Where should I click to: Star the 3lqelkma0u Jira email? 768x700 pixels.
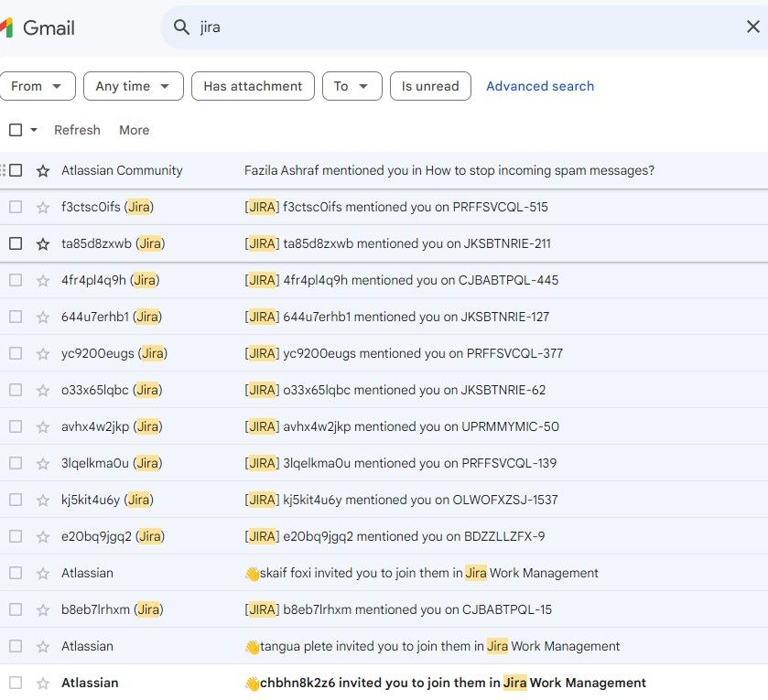pyautogui.click(x=43, y=463)
